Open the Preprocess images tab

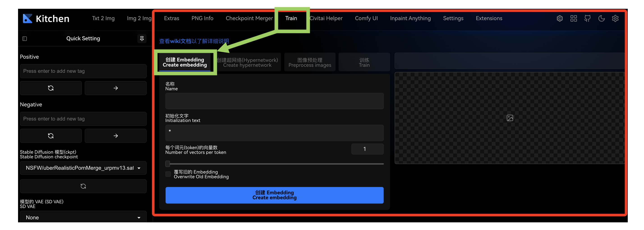tap(310, 62)
